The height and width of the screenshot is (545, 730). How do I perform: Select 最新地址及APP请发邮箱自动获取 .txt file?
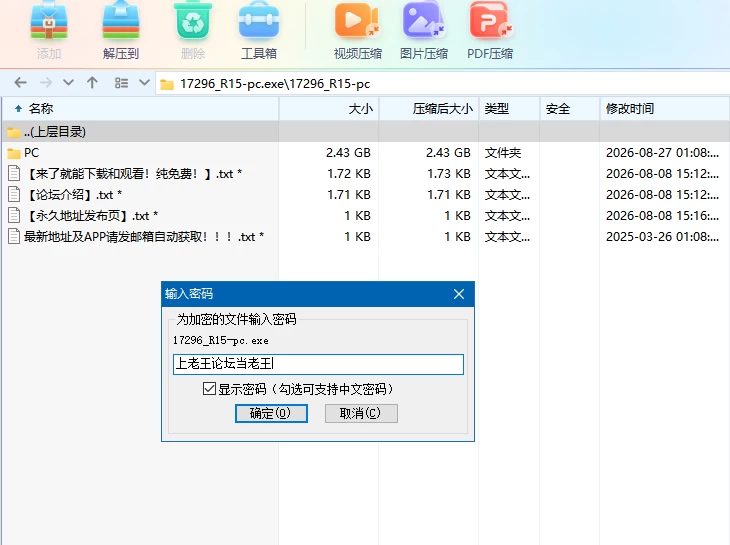[365, 236]
